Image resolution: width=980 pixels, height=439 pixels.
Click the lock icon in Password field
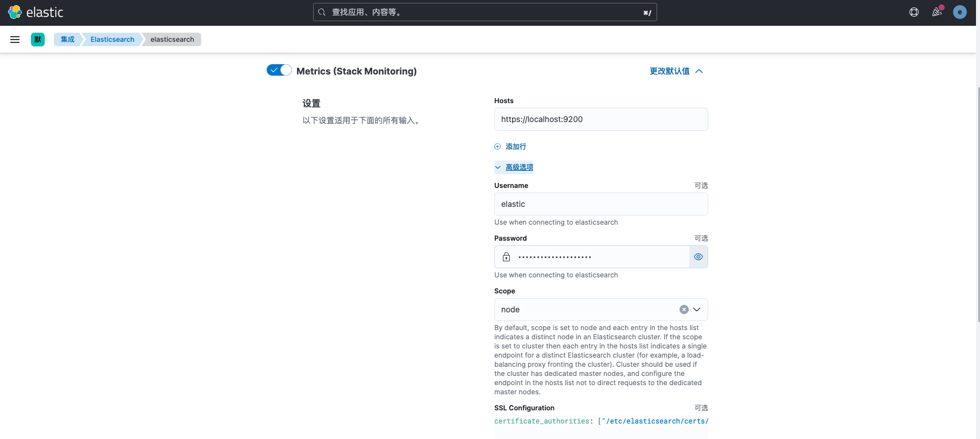(506, 257)
